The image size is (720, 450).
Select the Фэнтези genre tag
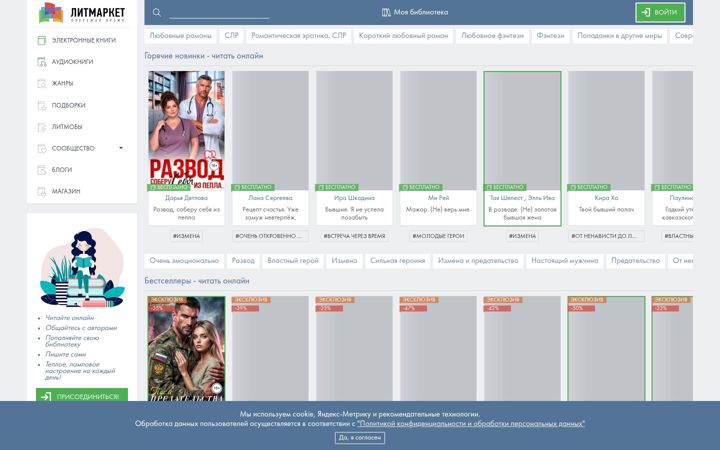pyautogui.click(x=550, y=36)
